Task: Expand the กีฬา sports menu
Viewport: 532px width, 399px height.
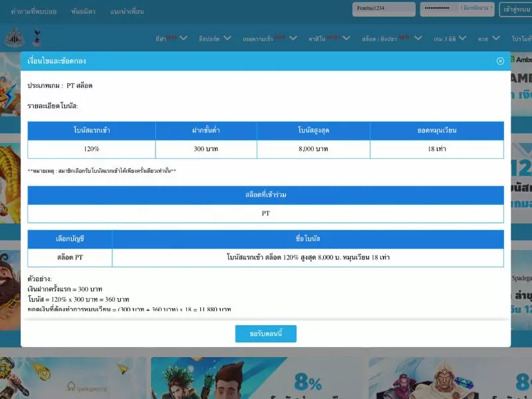Action: (172, 39)
